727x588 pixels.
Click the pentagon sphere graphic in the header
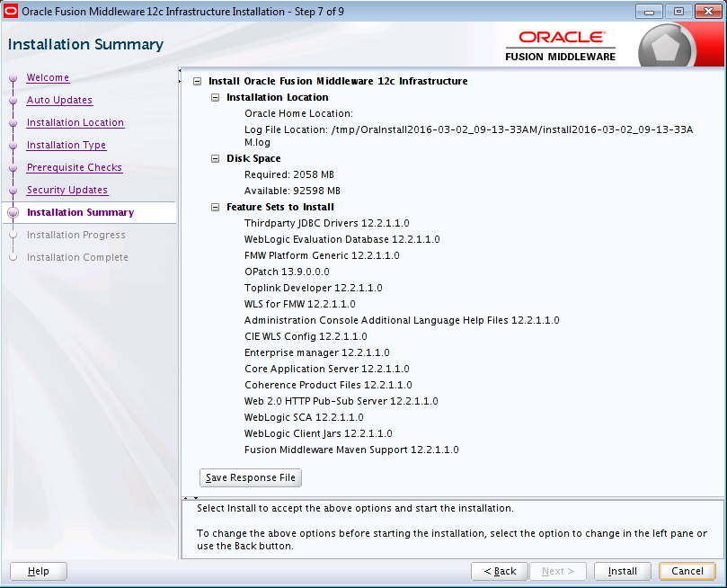click(665, 47)
